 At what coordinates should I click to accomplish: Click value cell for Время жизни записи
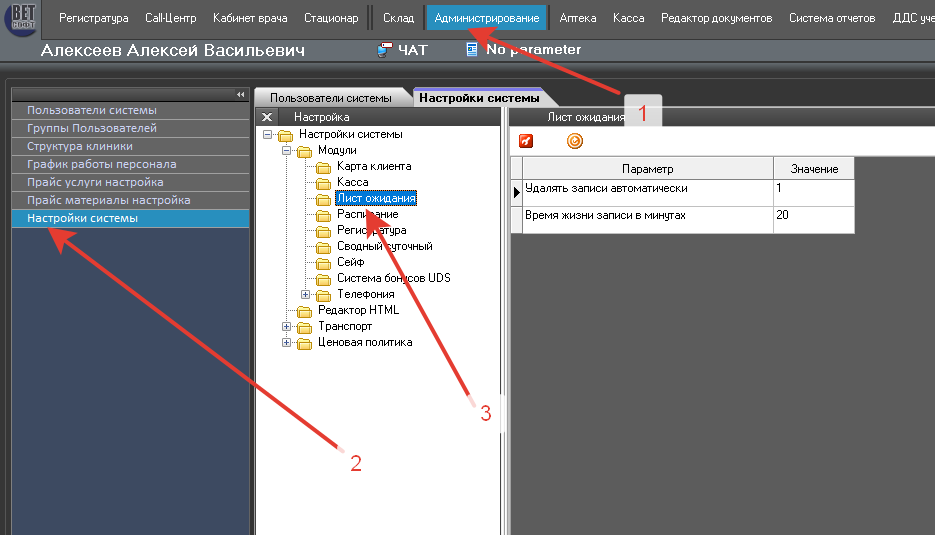point(812,216)
